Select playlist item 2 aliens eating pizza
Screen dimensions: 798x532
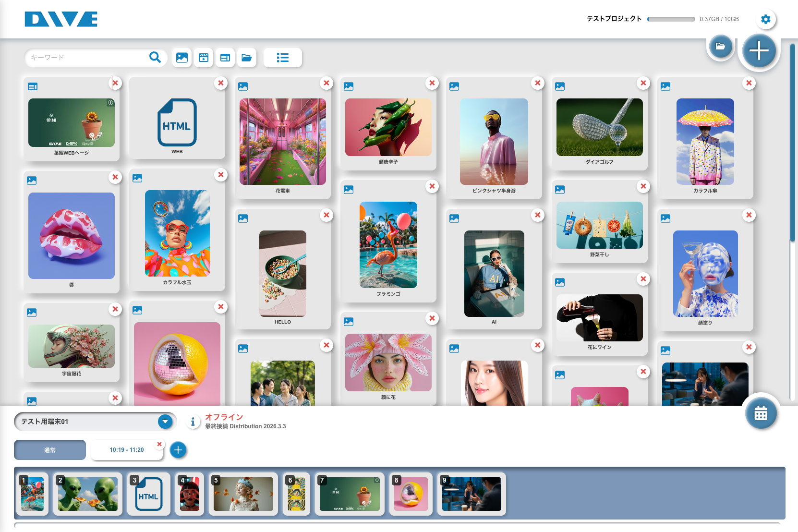(x=88, y=494)
